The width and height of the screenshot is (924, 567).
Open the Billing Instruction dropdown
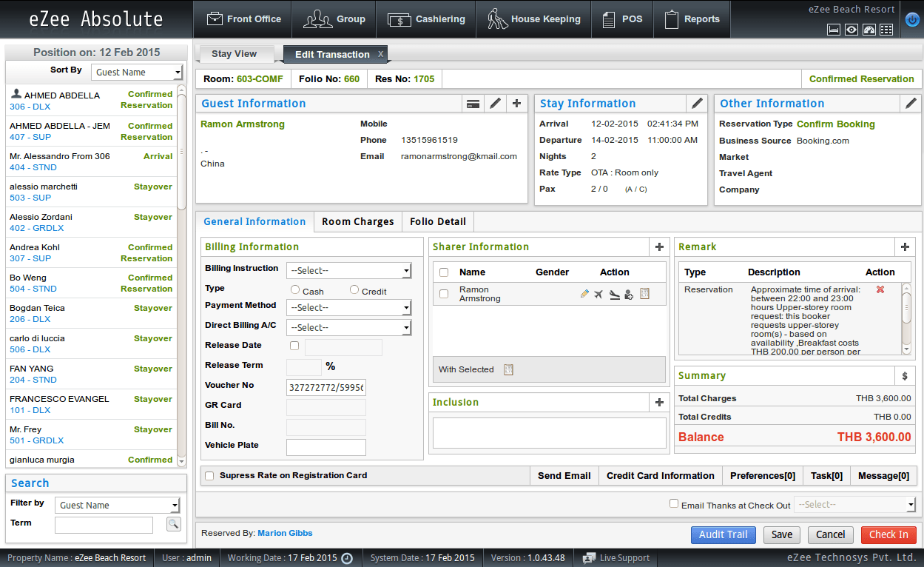click(348, 271)
